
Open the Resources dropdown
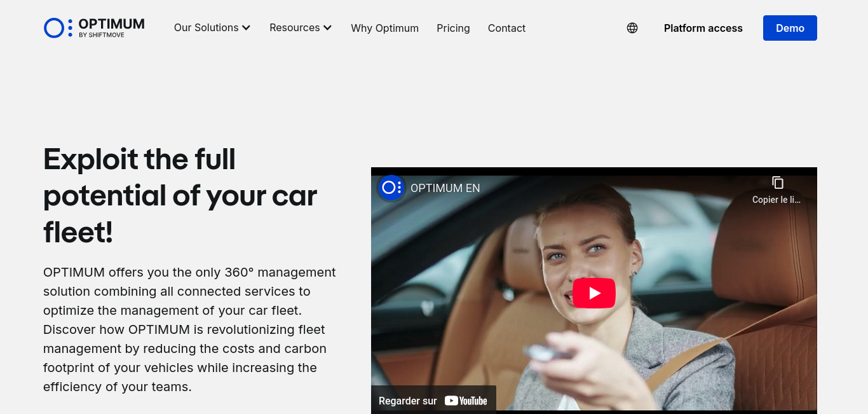point(294,28)
